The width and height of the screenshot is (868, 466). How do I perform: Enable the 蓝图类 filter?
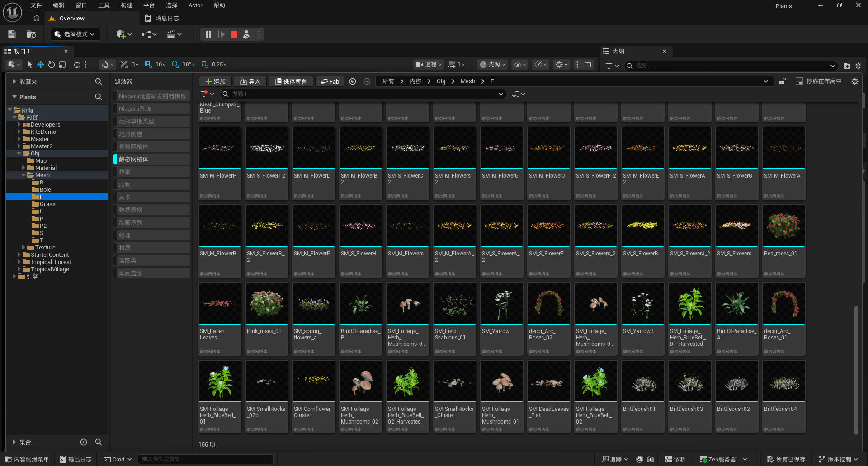coord(151,260)
